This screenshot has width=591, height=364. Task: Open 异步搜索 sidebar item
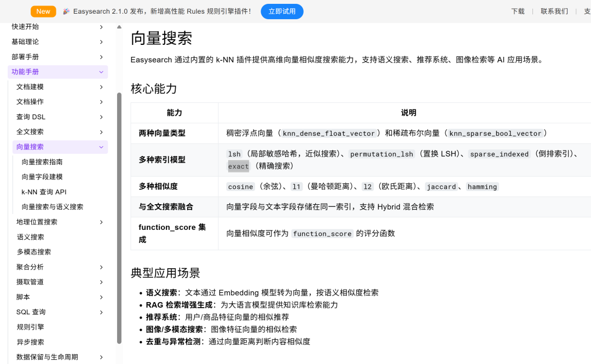coord(30,342)
